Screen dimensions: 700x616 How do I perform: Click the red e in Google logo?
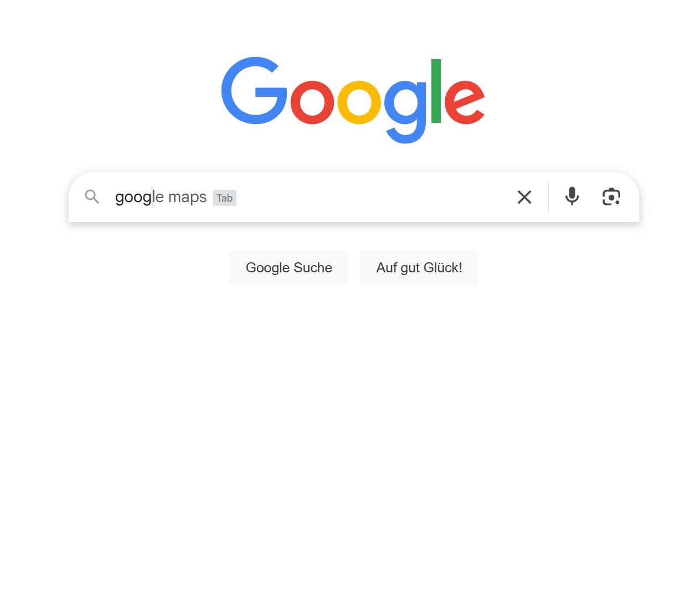click(x=464, y=102)
